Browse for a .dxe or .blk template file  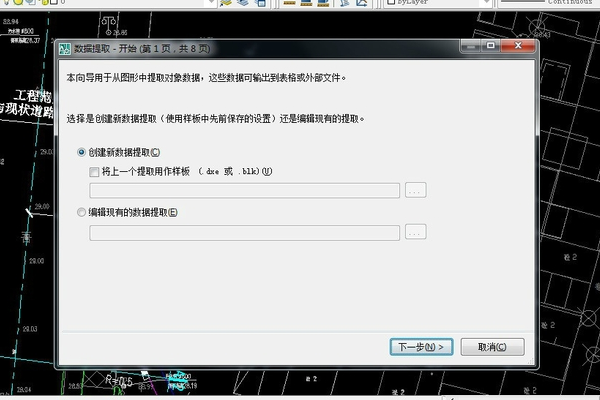click(416, 190)
